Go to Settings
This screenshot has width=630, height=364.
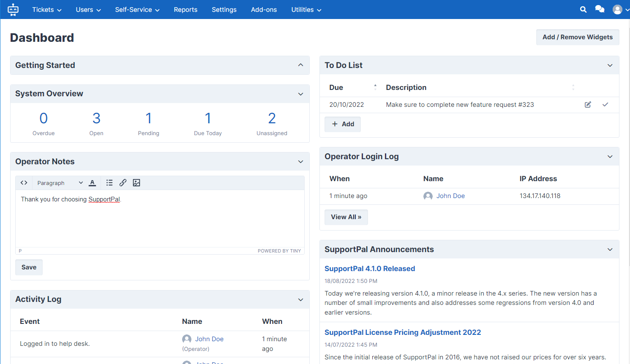[224, 9]
